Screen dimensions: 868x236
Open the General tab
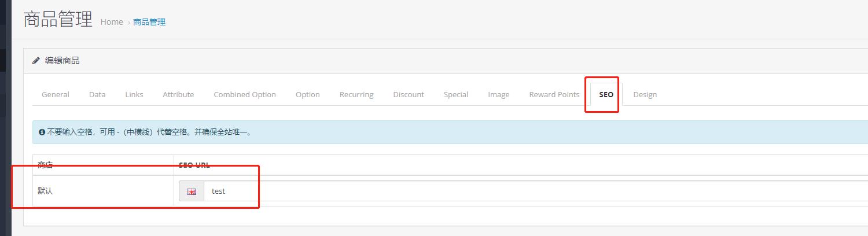tap(56, 94)
